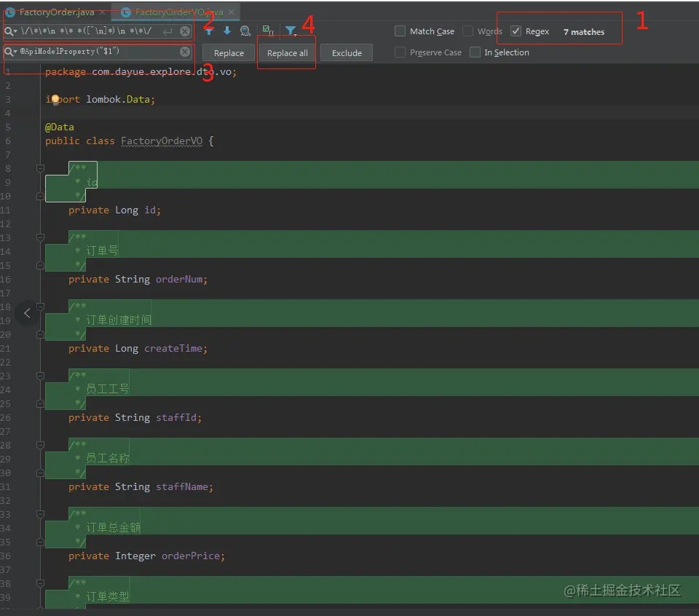The height and width of the screenshot is (616, 699).
Task: Open replace history dropdown in replace field
Action: pyautogui.click(x=11, y=52)
